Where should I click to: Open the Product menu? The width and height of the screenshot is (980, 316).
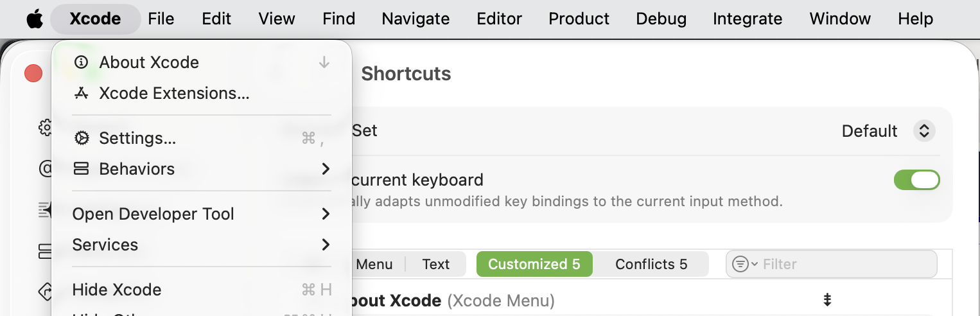click(x=579, y=19)
